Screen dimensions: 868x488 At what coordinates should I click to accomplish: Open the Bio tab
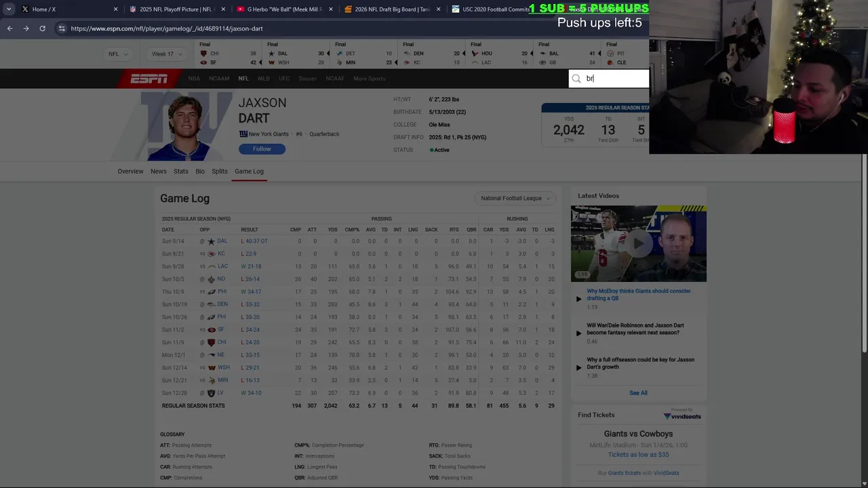click(x=200, y=171)
